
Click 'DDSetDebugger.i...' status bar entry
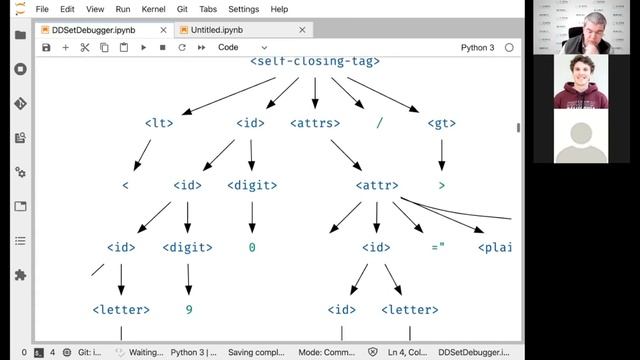pos(473,352)
